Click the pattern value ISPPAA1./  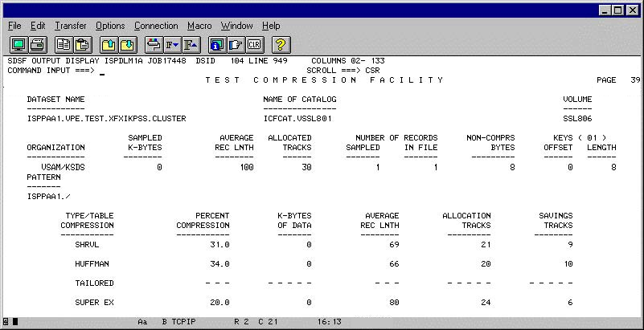[48, 197]
